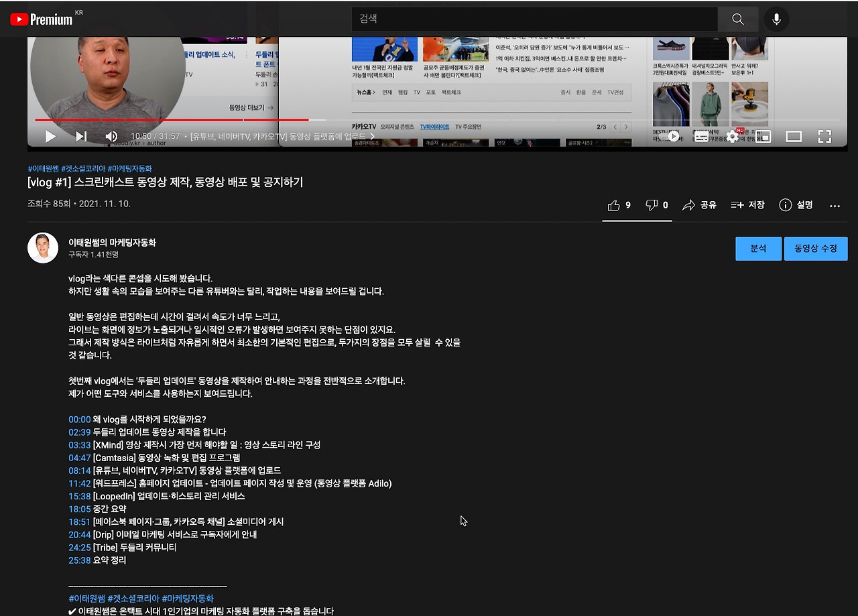Click the 10:50 / 31:57 time display

[x=156, y=136]
